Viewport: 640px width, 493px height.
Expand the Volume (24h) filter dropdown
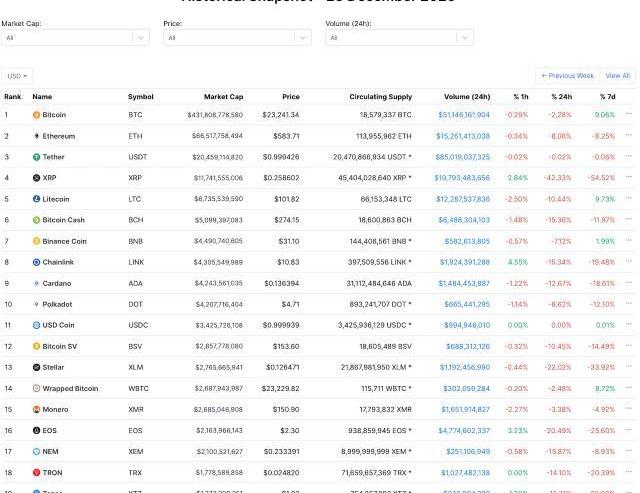click(399, 38)
